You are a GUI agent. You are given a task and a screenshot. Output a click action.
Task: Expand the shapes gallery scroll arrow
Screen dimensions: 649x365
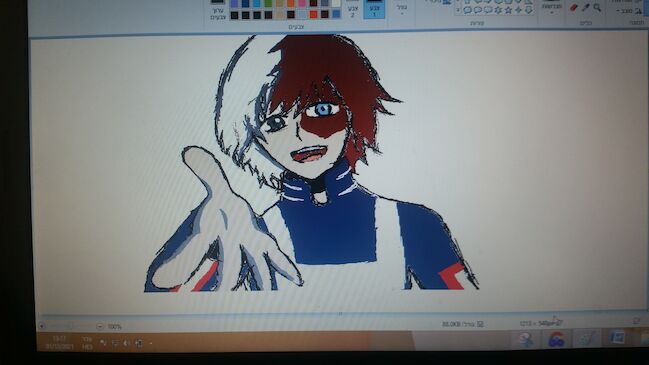(x=458, y=10)
